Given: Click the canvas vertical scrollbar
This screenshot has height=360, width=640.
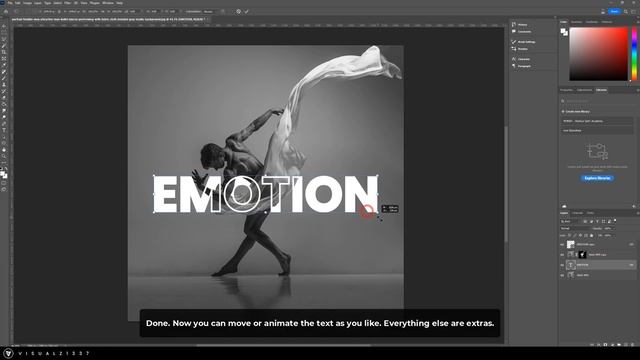Looking at the screenshot, I should [x=506, y=184].
